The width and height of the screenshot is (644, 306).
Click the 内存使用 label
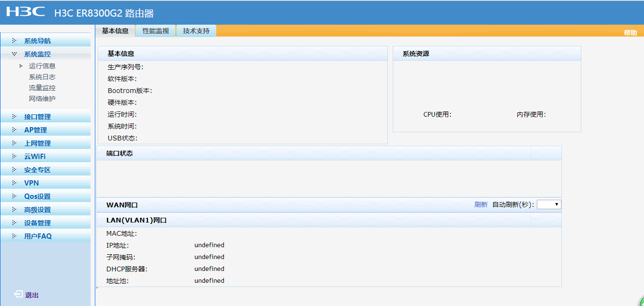[x=532, y=114]
